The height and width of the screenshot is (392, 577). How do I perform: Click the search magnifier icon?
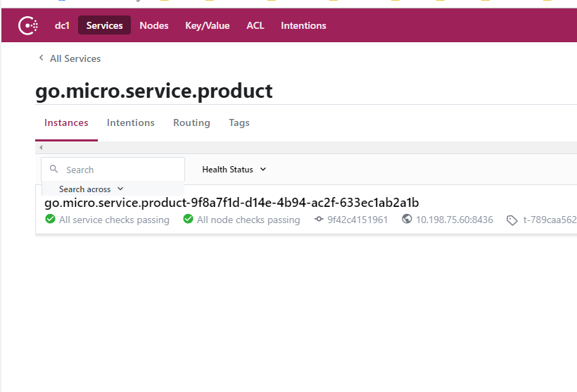click(54, 170)
